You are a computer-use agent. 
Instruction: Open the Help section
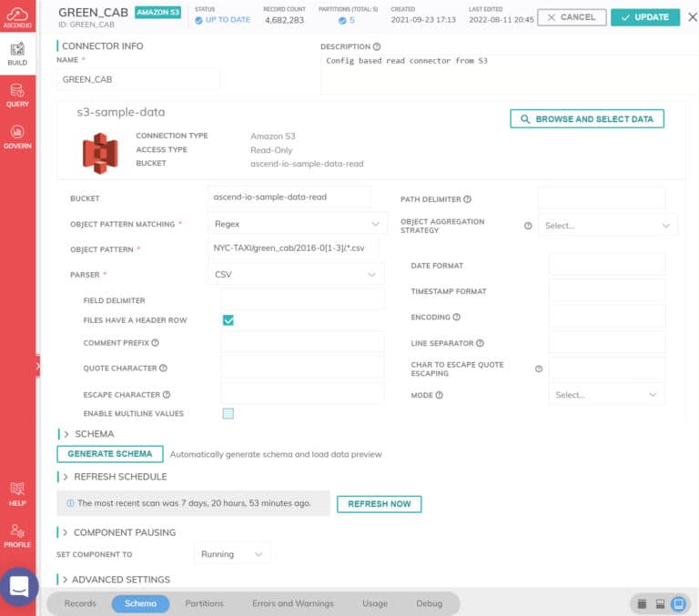point(17,494)
